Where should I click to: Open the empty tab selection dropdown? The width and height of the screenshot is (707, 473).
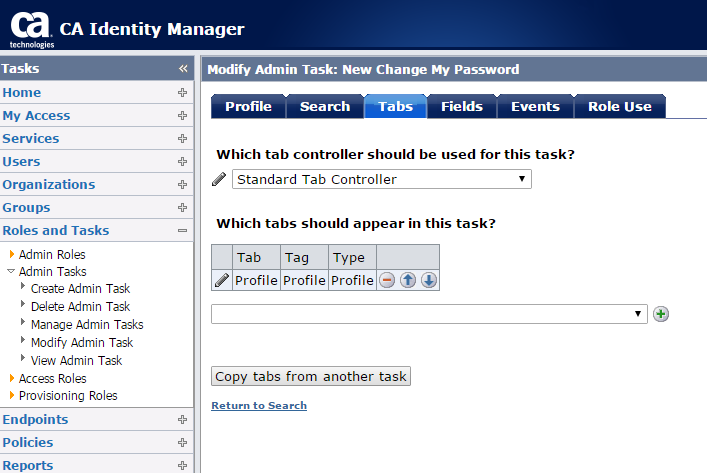[428, 314]
